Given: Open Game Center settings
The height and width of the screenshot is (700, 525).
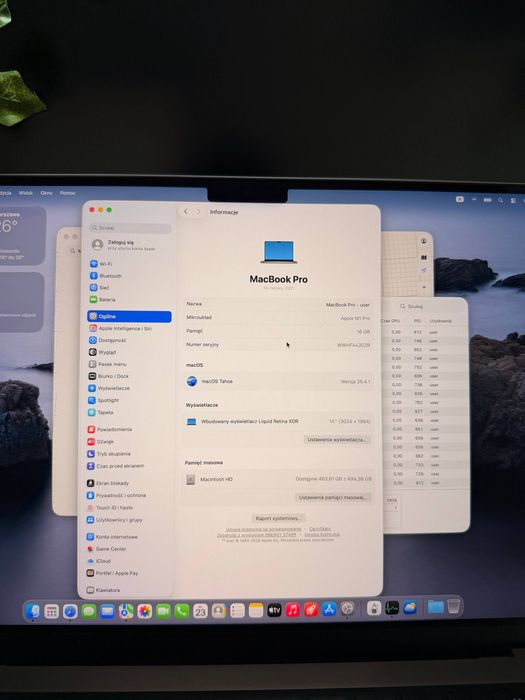Looking at the screenshot, I should [106, 549].
